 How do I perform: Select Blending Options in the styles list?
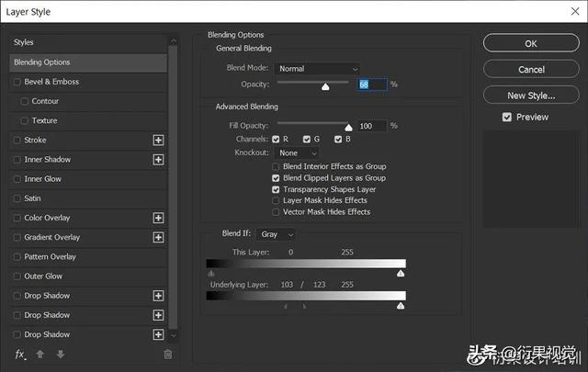coord(87,62)
